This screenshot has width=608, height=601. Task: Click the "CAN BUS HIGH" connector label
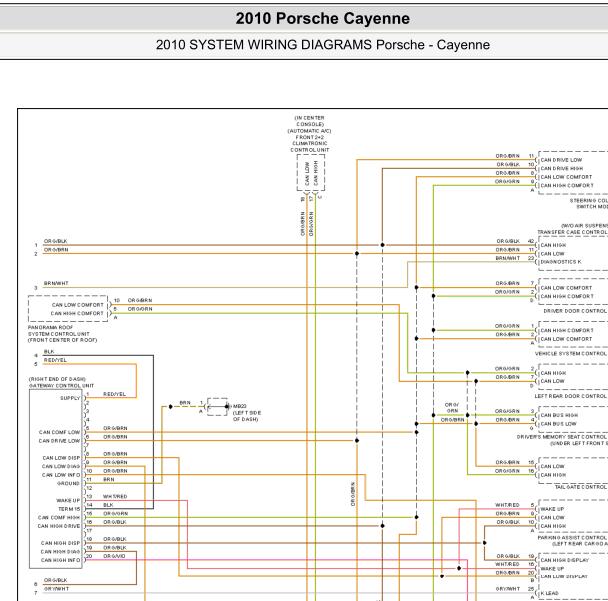pyautogui.click(x=559, y=415)
